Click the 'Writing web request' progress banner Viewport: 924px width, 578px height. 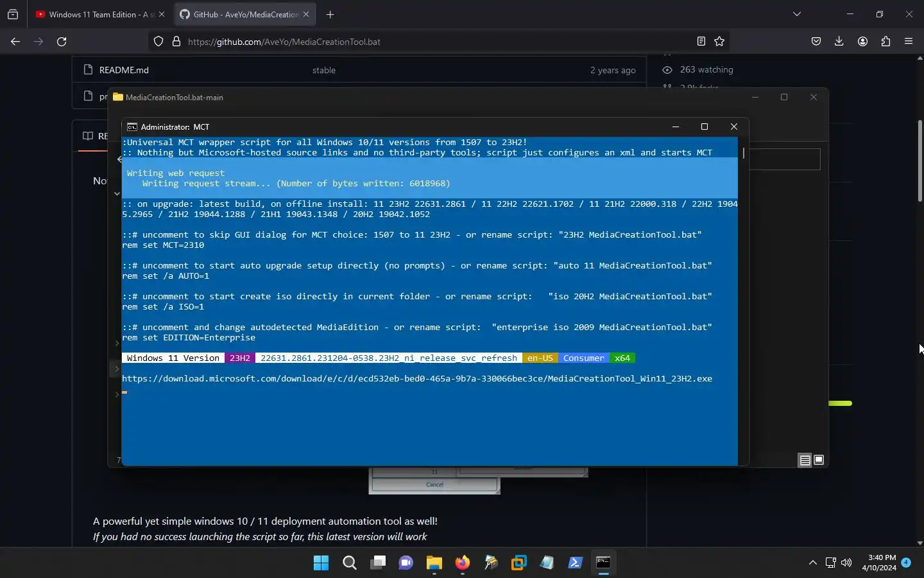pyautogui.click(x=430, y=178)
